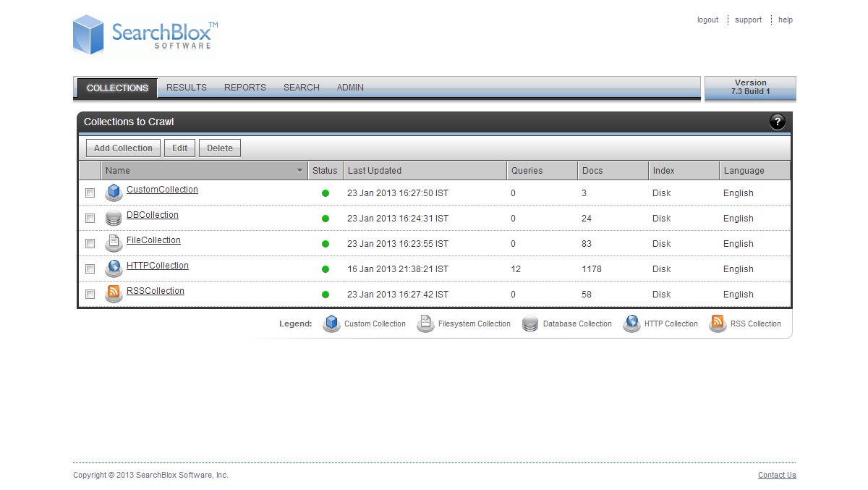
Task: Click the green status dot for RSSCollection
Action: point(325,295)
